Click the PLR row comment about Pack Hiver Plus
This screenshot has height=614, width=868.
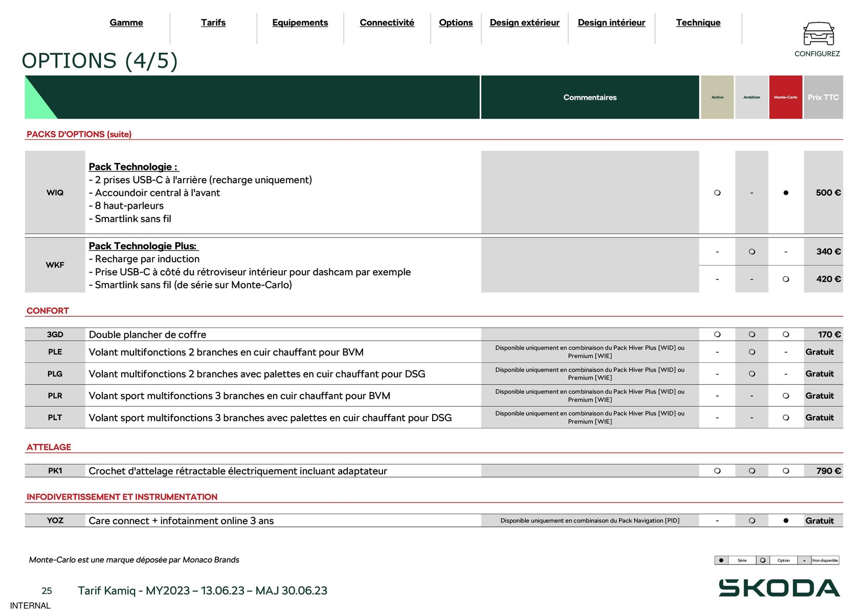pyautogui.click(x=590, y=396)
